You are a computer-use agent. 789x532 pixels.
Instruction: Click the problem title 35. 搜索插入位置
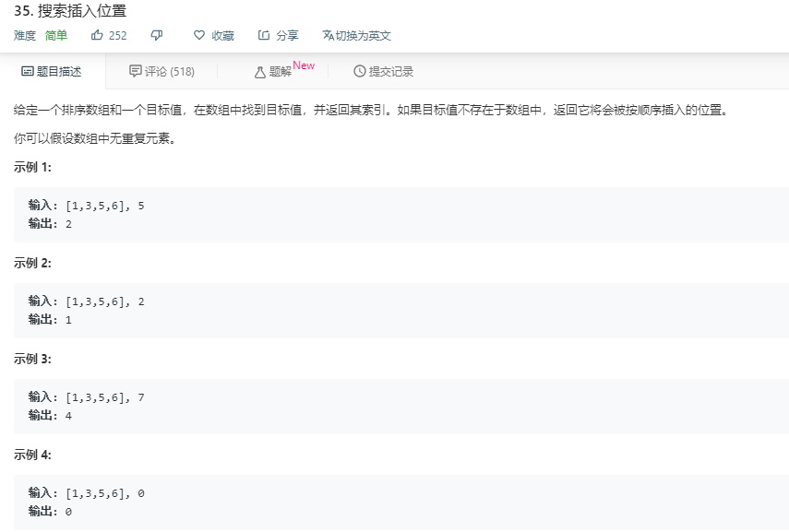coord(70,10)
